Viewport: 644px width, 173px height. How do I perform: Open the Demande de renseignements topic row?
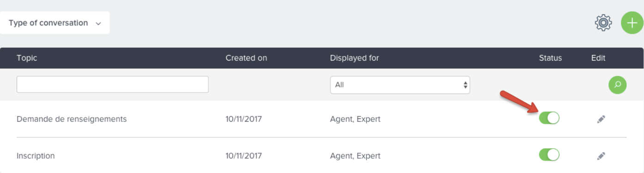(x=322, y=119)
